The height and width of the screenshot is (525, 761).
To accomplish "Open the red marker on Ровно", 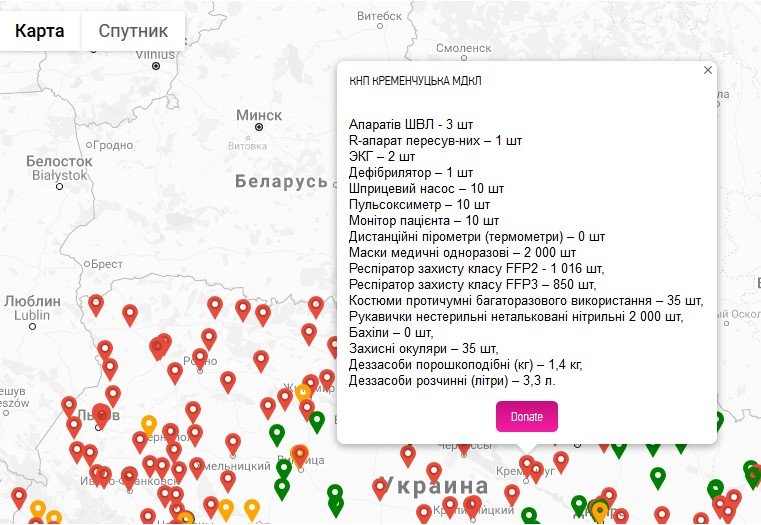I will coord(200,357).
